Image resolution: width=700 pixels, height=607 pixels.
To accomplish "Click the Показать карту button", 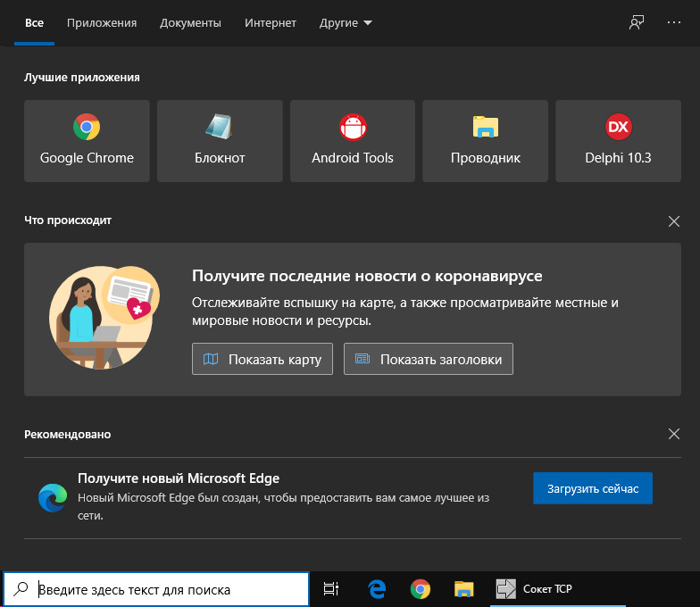I will coord(262,359).
